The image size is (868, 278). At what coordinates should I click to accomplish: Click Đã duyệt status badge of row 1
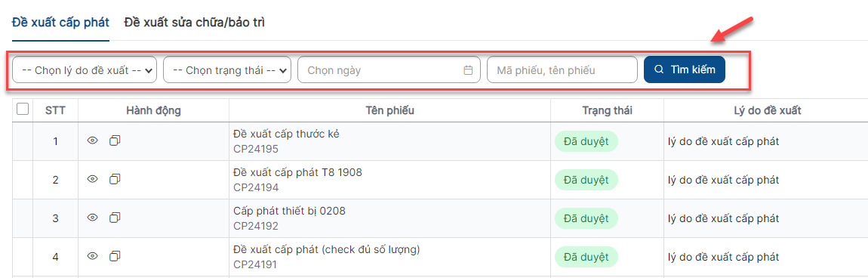pyautogui.click(x=586, y=142)
